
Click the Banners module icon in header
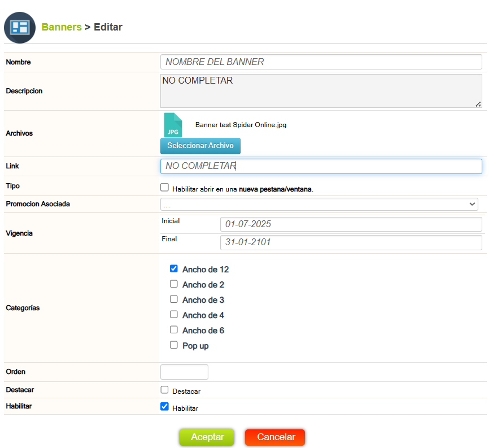click(x=20, y=28)
